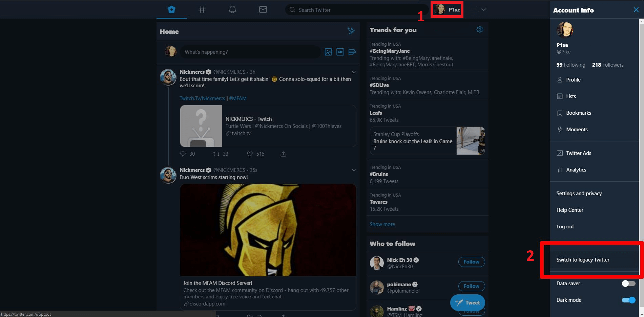
Task: Enable the Data saver toggle
Action: pyautogui.click(x=628, y=283)
